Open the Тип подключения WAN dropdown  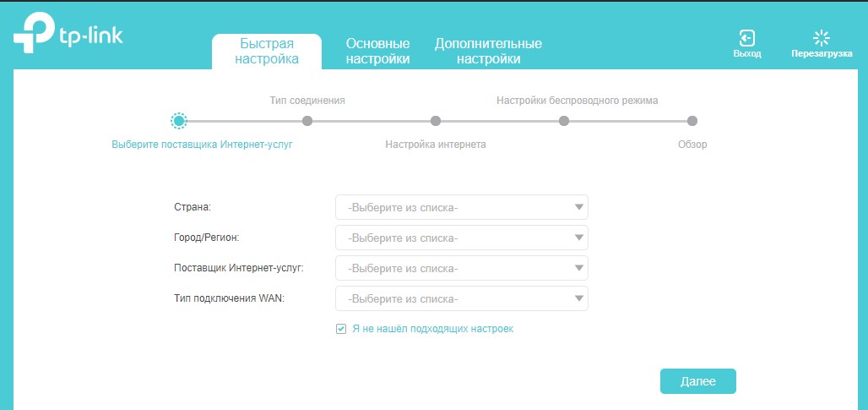tap(462, 299)
